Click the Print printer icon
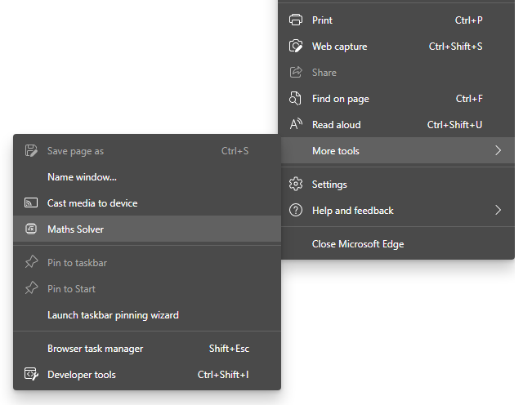 pos(296,20)
